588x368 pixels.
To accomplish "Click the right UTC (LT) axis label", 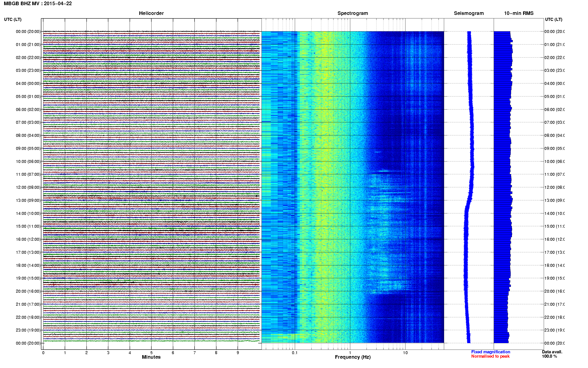I will click(553, 19).
